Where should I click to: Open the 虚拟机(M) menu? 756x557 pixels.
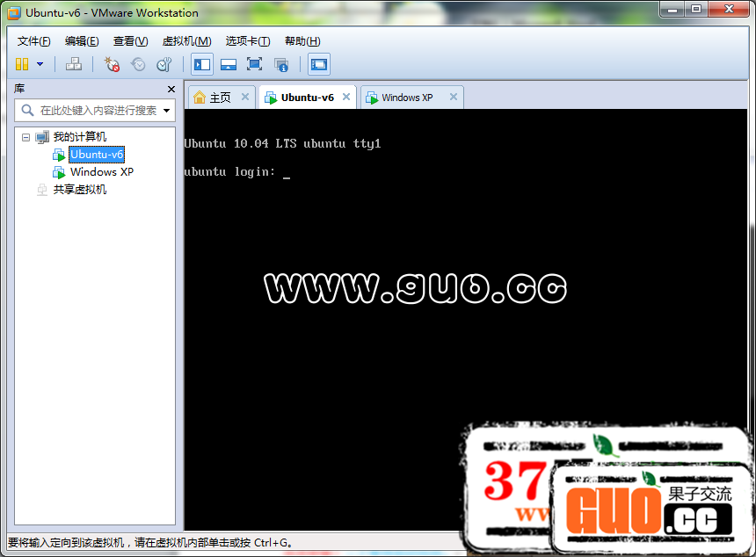pyautogui.click(x=185, y=40)
